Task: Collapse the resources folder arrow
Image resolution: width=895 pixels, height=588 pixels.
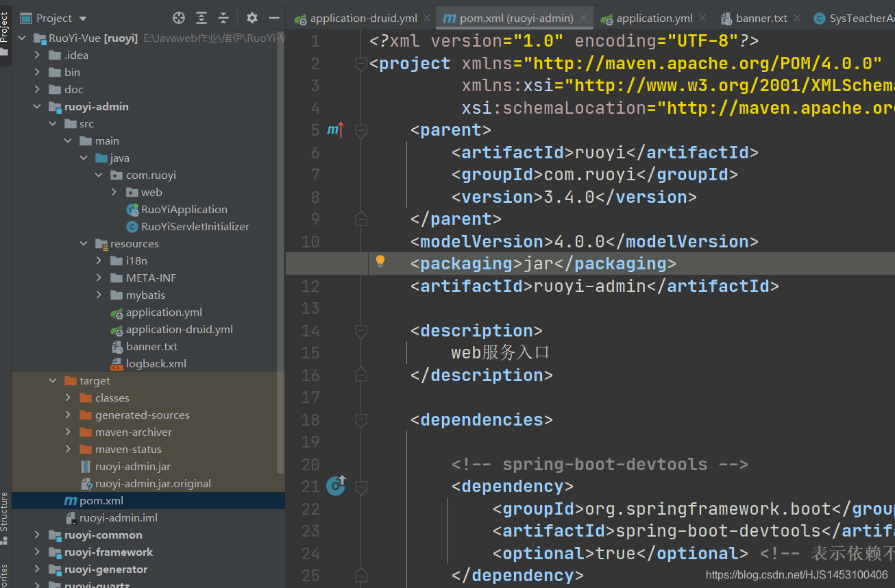Action: coord(84,243)
